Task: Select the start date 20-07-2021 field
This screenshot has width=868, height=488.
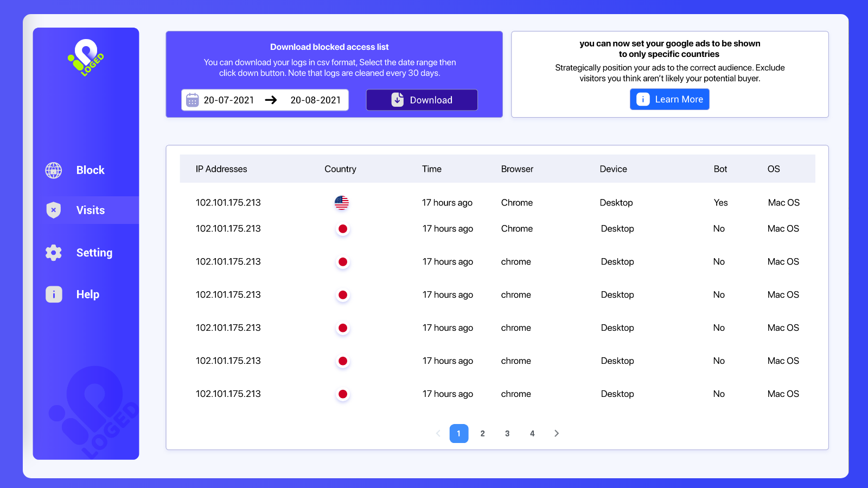Action: point(228,100)
